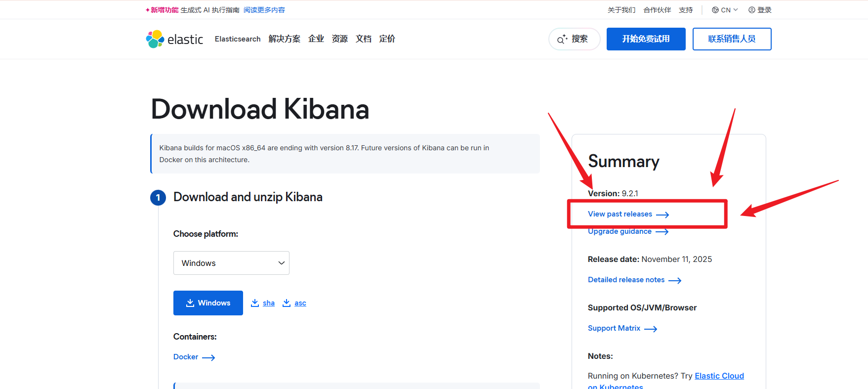Click the arrow beside Support Matrix
The image size is (868, 389).
point(651,329)
